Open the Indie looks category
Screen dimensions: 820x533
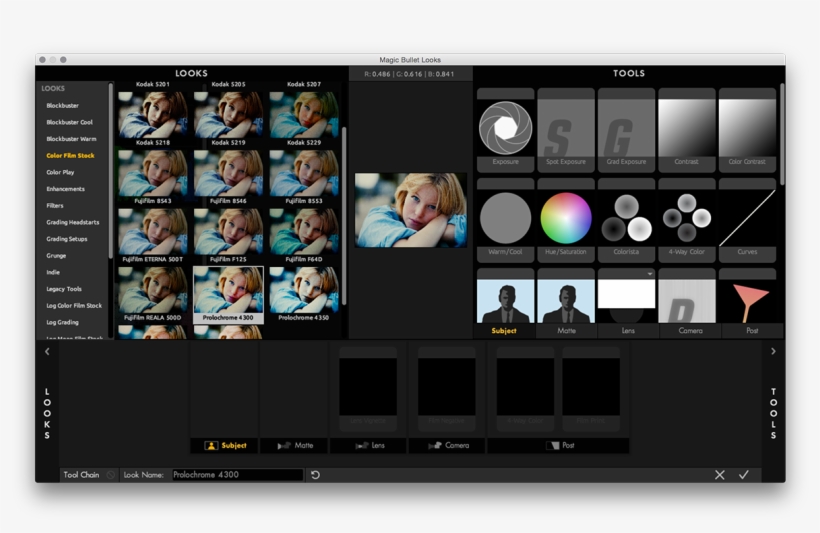tap(53, 273)
